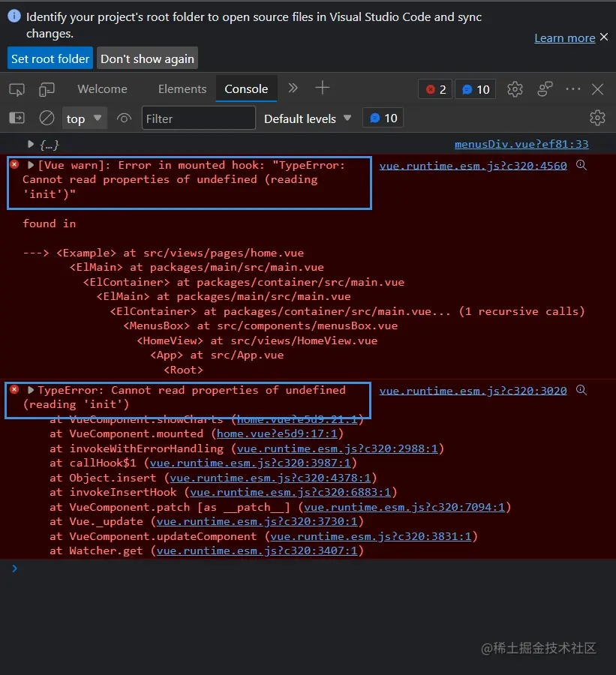The width and height of the screenshot is (616, 675).
Task: Open vue.runtime.esm.js?c320:4560 link
Action: pyautogui.click(x=473, y=166)
